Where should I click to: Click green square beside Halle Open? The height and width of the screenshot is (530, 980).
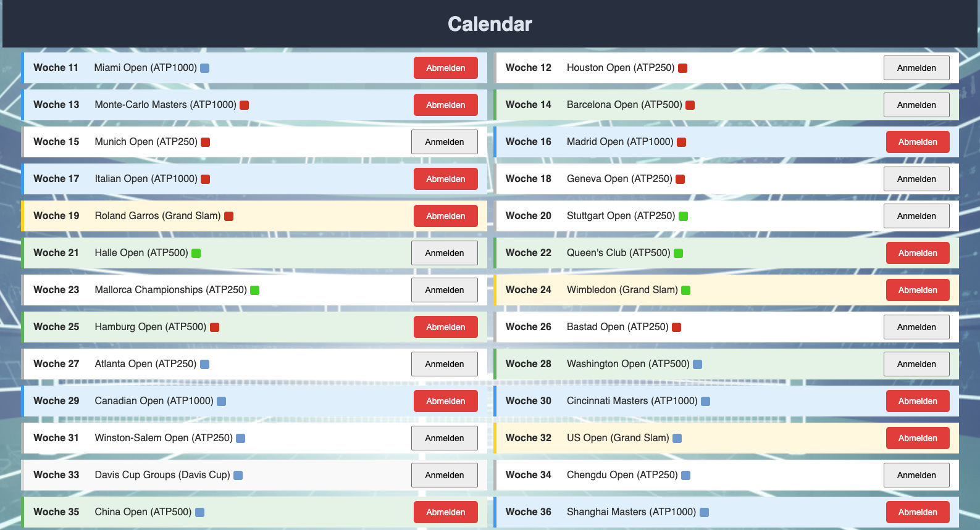click(x=196, y=254)
